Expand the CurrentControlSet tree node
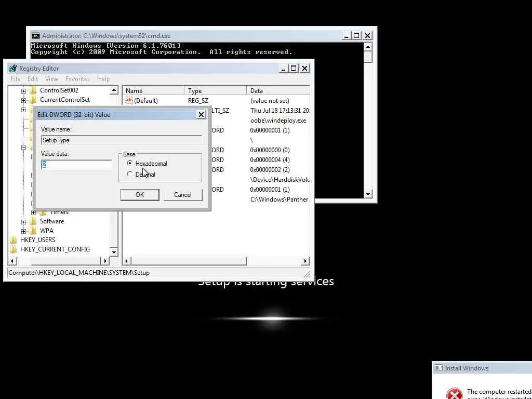The width and height of the screenshot is (532, 399). pos(23,100)
